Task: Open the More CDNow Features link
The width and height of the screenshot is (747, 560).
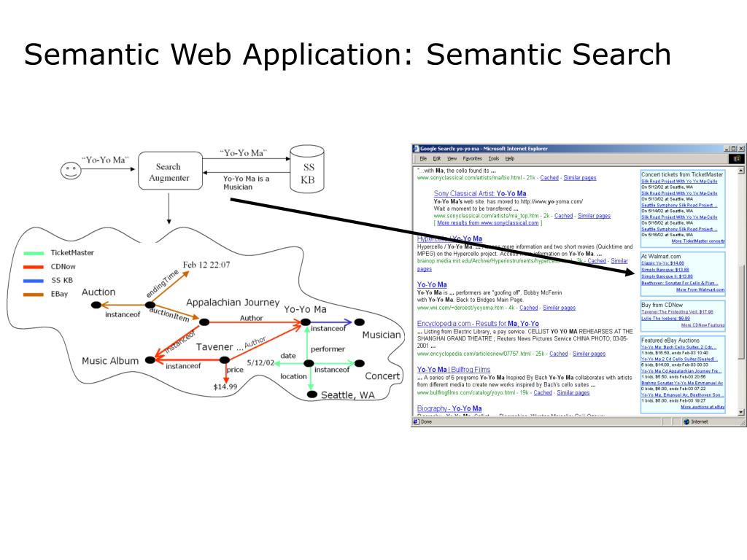Action: [703, 325]
